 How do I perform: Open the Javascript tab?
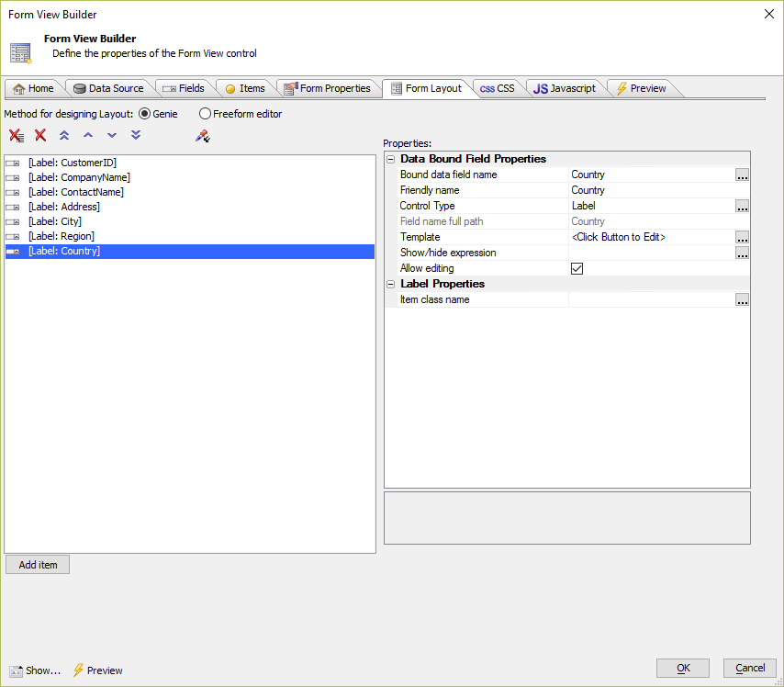coord(565,88)
